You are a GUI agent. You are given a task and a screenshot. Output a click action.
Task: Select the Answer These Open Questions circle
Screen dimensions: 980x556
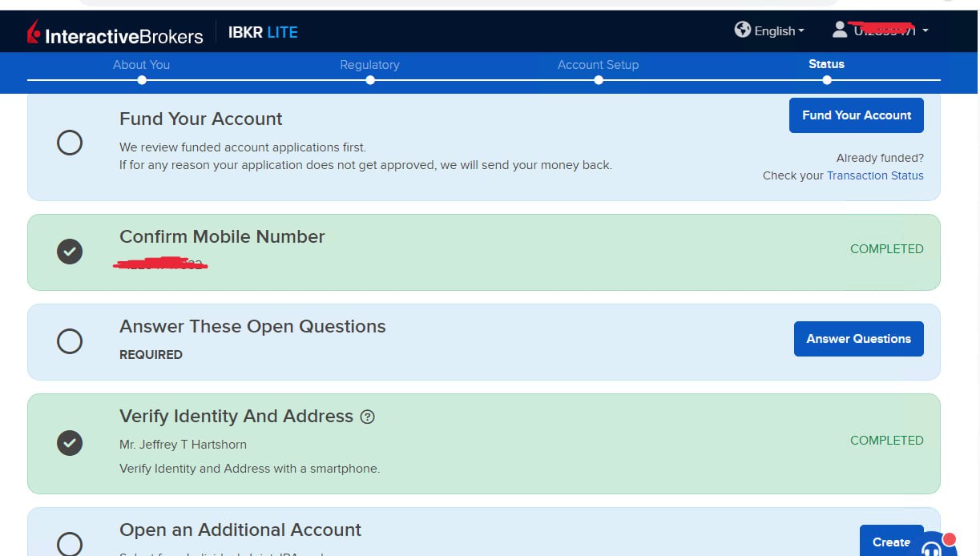70,341
